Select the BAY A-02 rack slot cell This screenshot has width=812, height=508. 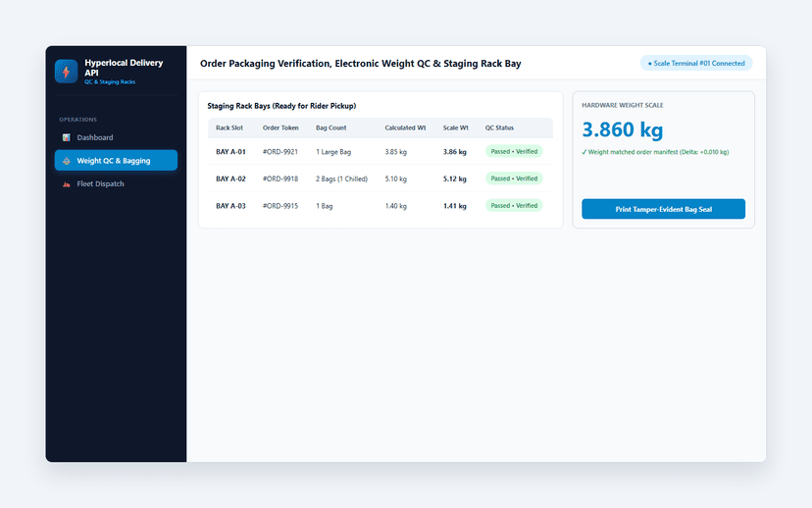[231, 178]
